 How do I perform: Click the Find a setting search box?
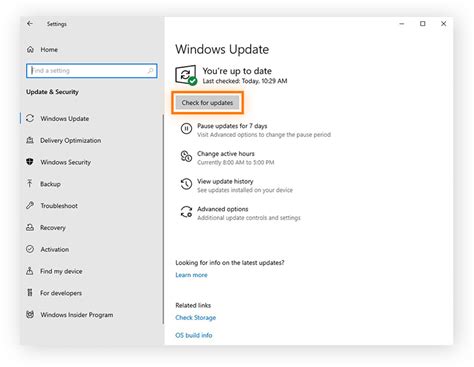coord(92,71)
